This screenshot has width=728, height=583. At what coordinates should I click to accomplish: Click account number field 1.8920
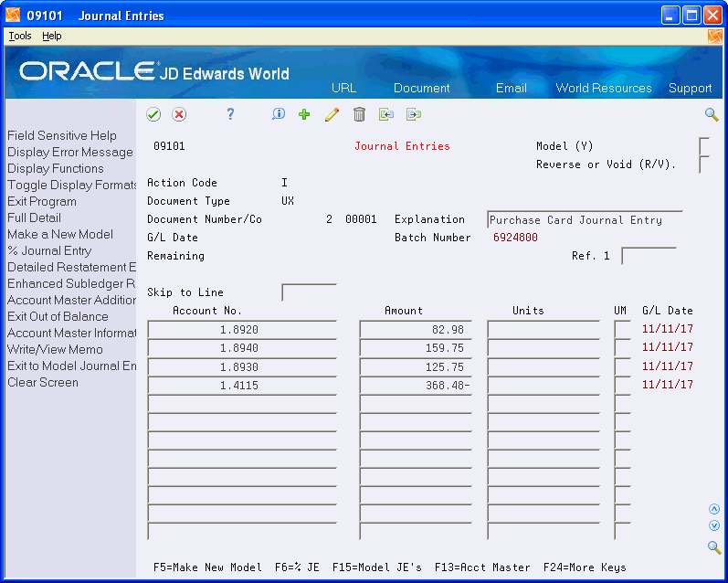242,329
